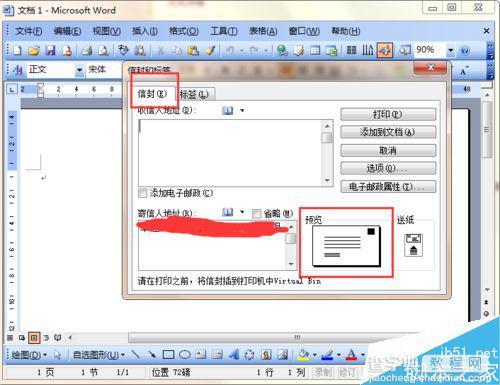This screenshot has width=500, height=385.
Task: Open the 表格 menu
Action: [x=263, y=31]
